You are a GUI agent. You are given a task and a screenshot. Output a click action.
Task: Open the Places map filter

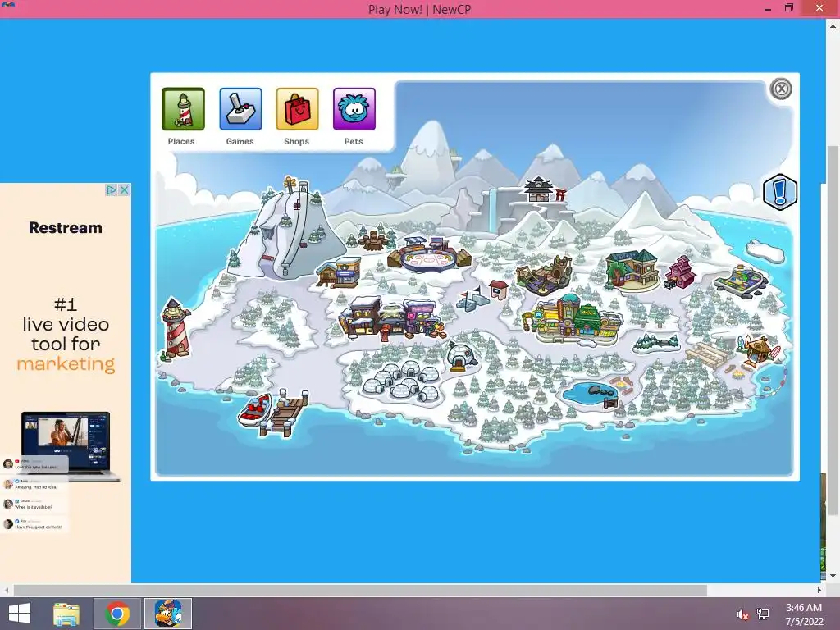point(183,109)
